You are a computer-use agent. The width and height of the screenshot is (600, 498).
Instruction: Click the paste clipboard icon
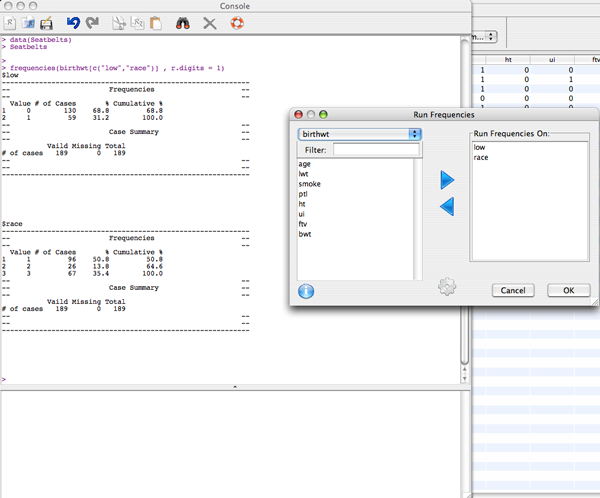156,23
